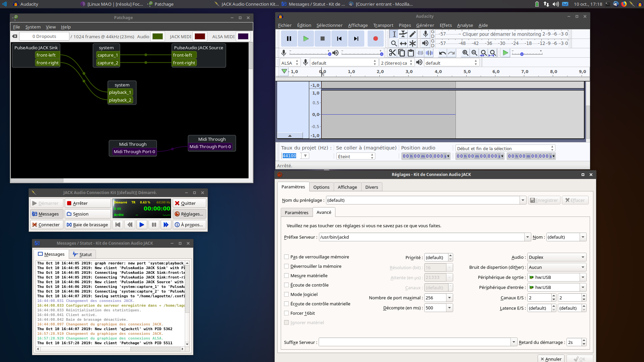The image size is (644, 362).
Task: Click the Cut scissors icon
Action: pyautogui.click(x=392, y=53)
